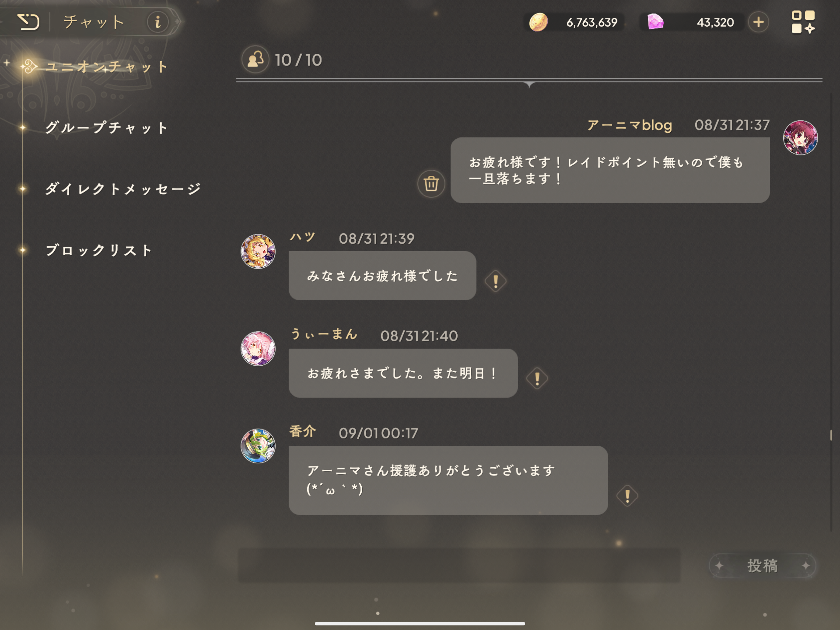Tap the back arrow icon
Image resolution: width=840 pixels, height=630 pixels.
[x=28, y=22]
